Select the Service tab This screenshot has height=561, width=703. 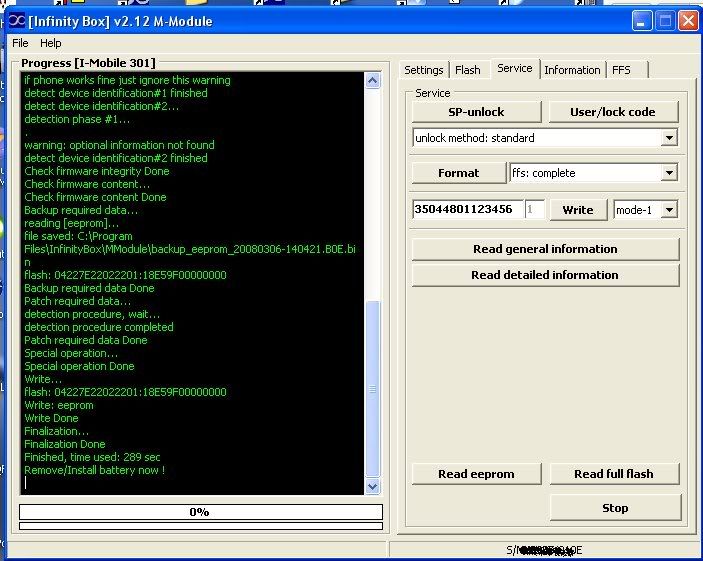pyautogui.click(x=515, y=68)
